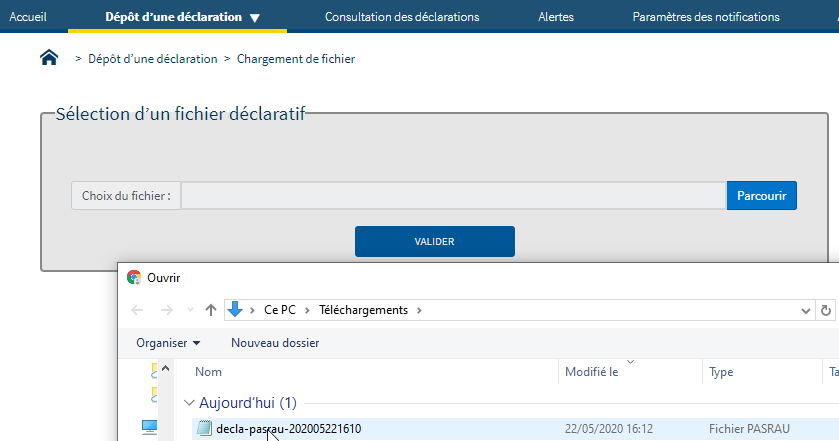The width and height of the screenshot is (839, 441).
Task: Open Accueil menu item
Action: click(x=28, y=17)
